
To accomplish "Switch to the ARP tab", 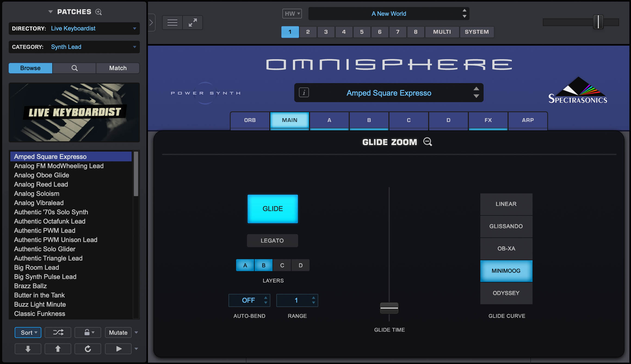I will pyautogui.click(x=528, y=120).
